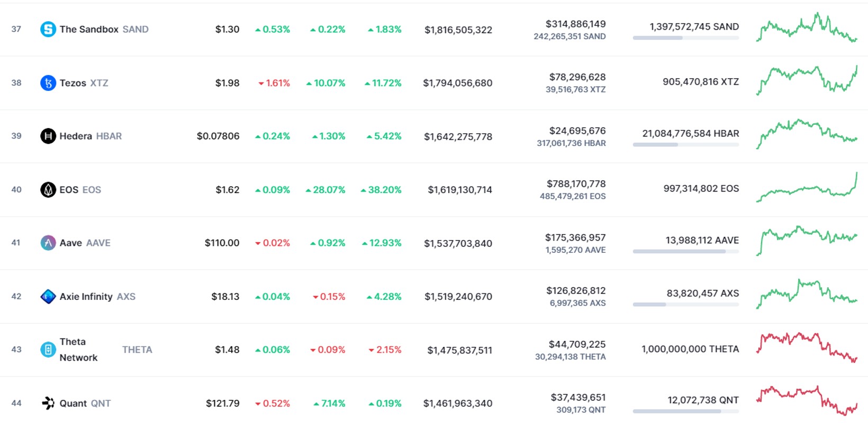Click the EOS coin logo
The width and height of the screenshot is (868, 423).
tap(48, 189)
